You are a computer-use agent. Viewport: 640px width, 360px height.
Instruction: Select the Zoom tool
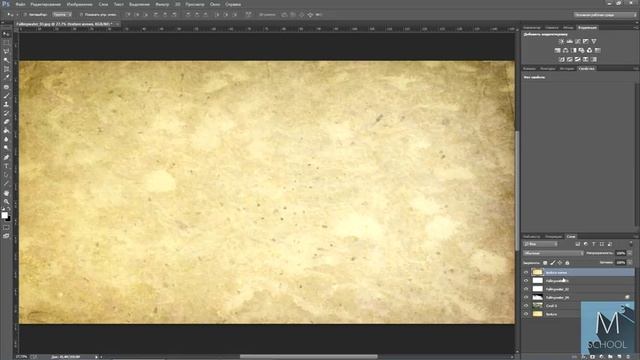[x=6, y=202]
